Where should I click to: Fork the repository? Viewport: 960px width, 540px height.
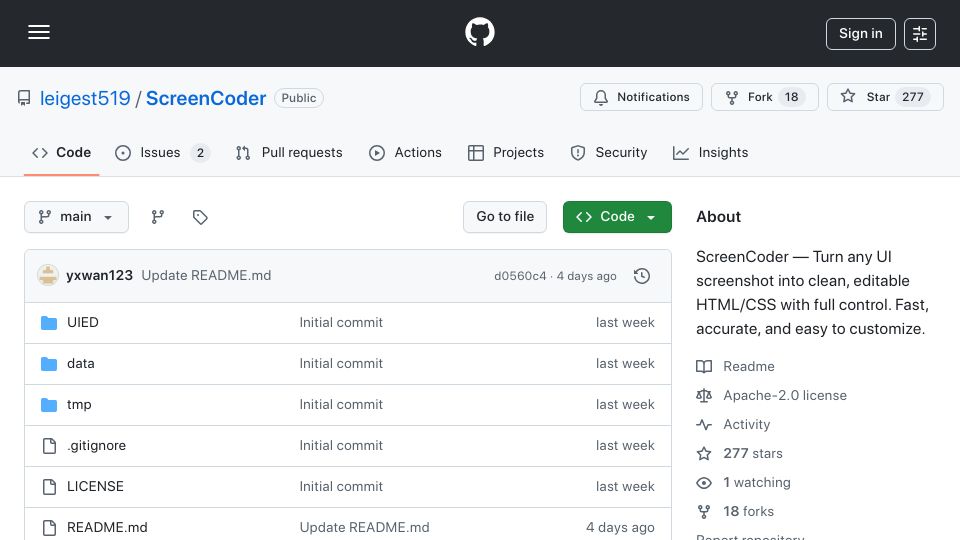click(765, 97)
